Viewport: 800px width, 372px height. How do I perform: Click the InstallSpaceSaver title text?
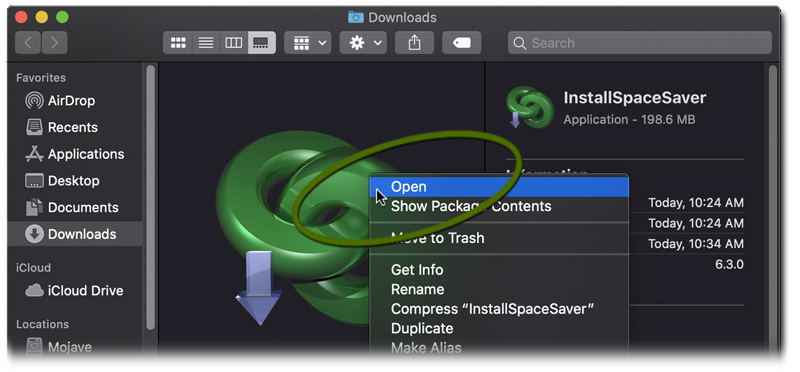click(x=635, y=97)
